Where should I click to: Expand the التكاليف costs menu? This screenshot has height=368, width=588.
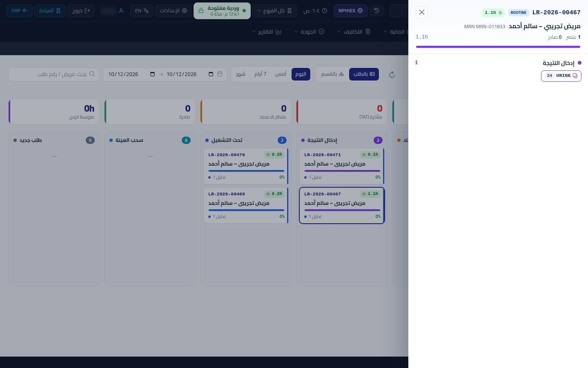pos(354,31)
